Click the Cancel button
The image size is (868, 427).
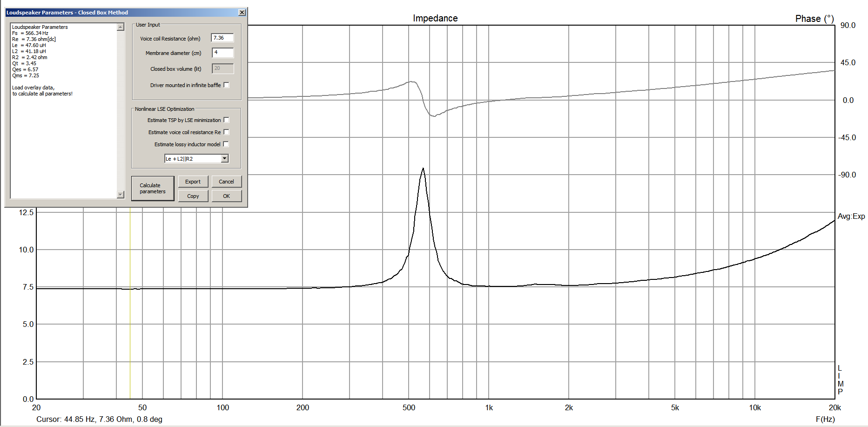(226, 182)
